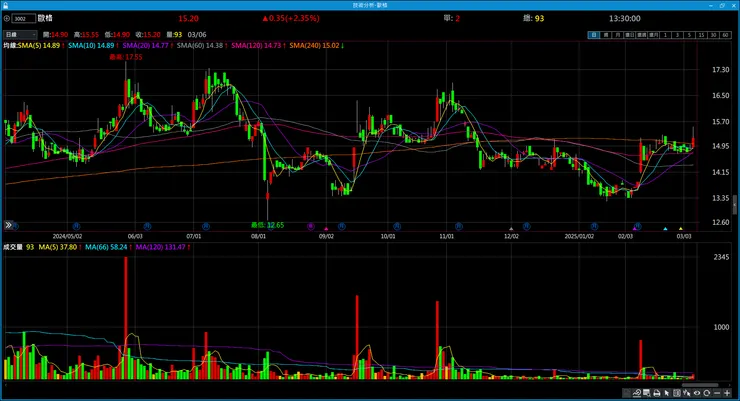Click the SMA(5) 14.89 indicator label
This screenshot has height=401, width=740.
39,45
